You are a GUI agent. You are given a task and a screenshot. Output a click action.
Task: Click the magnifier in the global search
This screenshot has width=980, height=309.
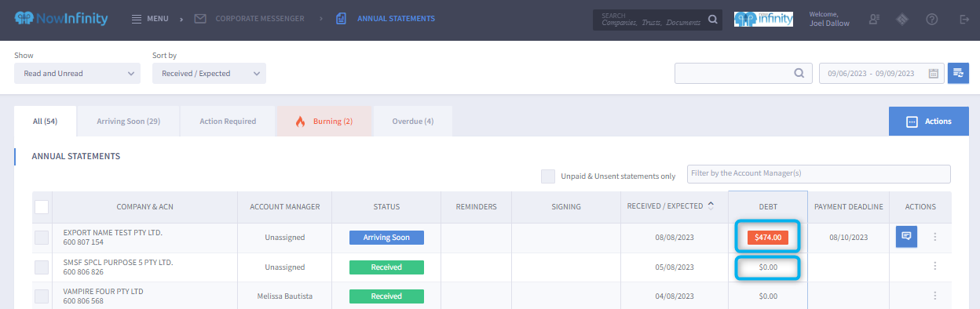pyautogui.click(x=713, y=20)
